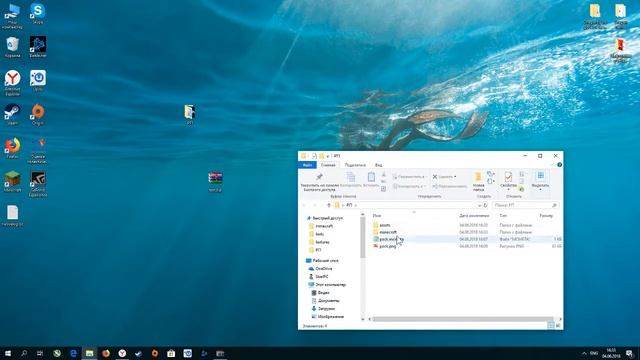Click the refresh button beside the address bar
Viewport: 640px width, 360px height.
pos(486,205)
